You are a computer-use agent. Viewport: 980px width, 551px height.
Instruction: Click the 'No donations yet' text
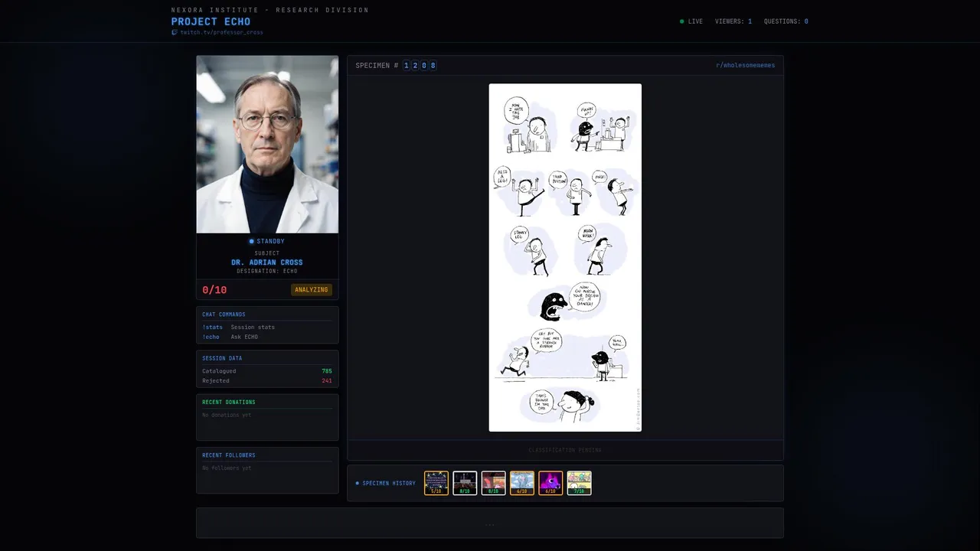[x=227, y=415]
